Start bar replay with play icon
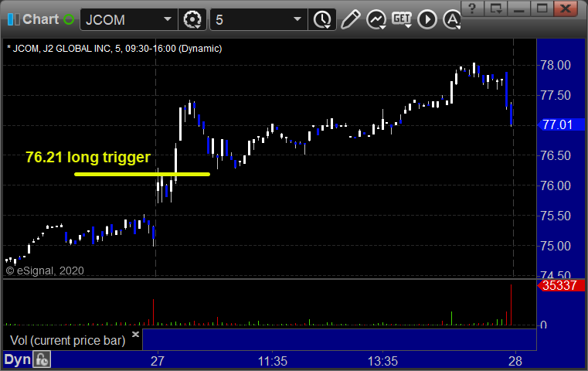 coord(427,19)
